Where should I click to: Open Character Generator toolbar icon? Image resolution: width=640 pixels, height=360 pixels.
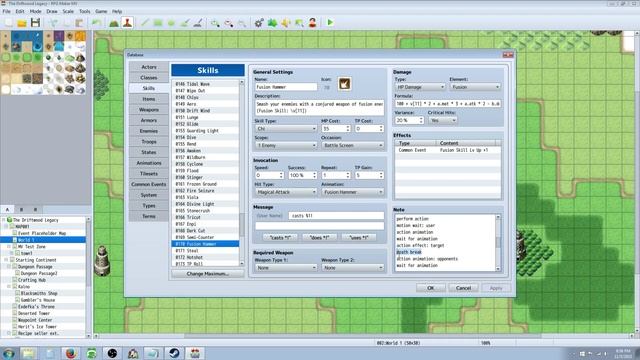313,23
